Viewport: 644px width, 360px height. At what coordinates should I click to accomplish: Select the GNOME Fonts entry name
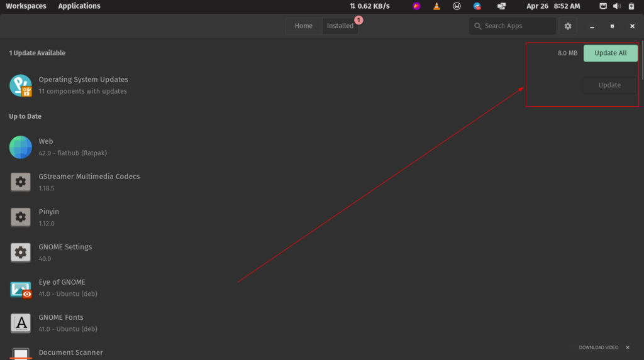(x=61, y=317)
